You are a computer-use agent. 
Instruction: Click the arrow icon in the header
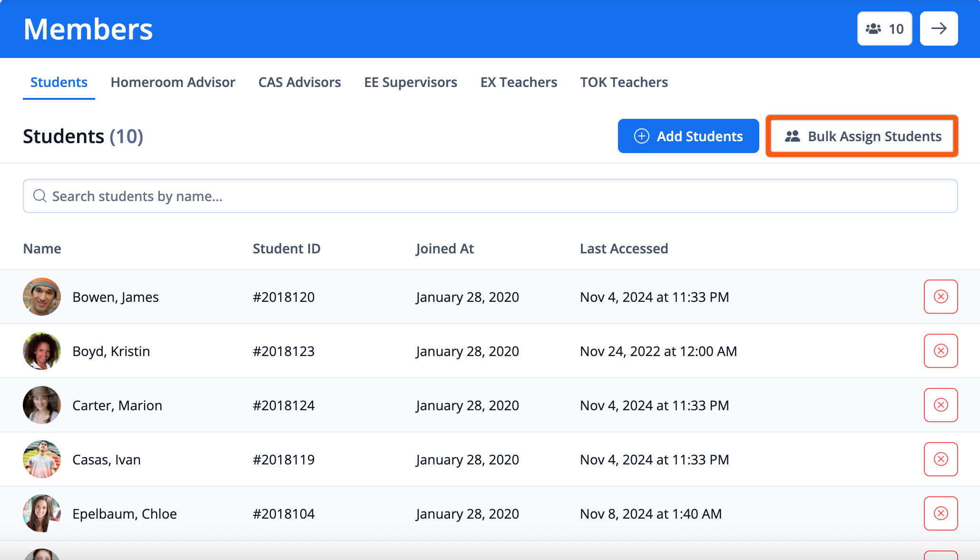(939, 29)
